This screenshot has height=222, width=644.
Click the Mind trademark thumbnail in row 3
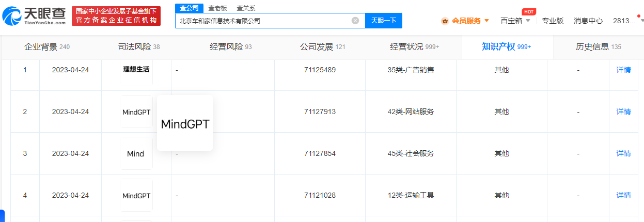click(136, 153)
